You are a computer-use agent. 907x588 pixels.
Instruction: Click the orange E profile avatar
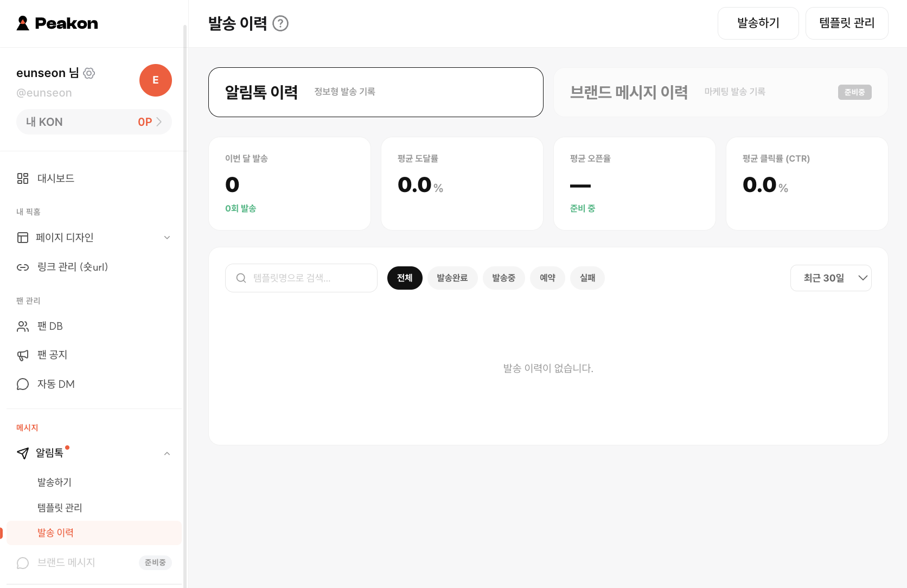(156, 80)
